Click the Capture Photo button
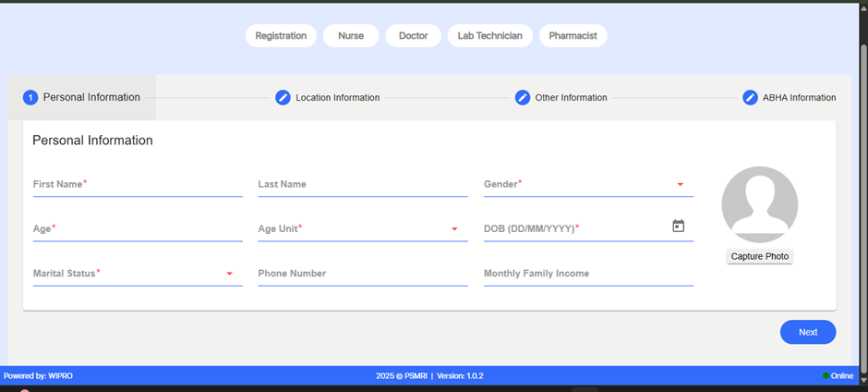The height and width of the screenshot is (392, 868). pyautogui.click(x=760, y=256)
